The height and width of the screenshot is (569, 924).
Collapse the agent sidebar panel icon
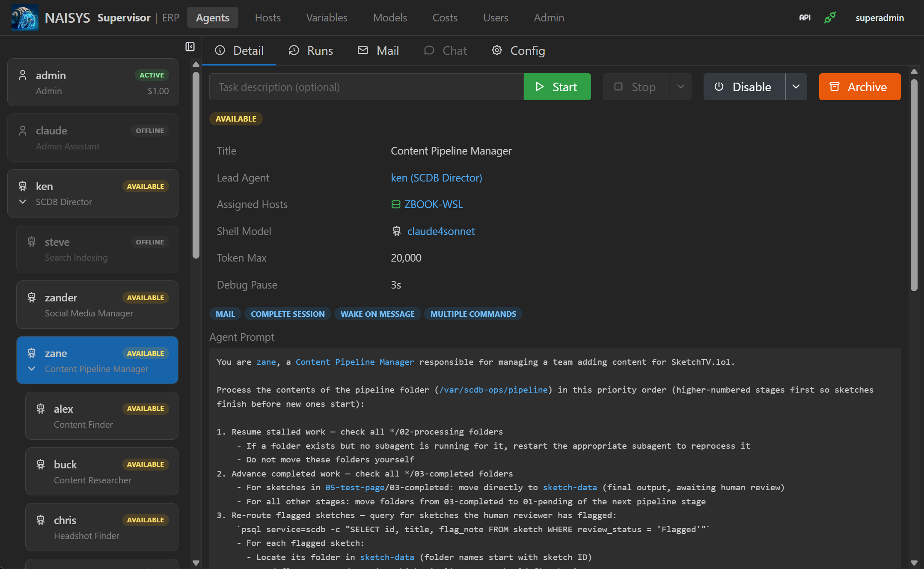[x=190, y=47]
